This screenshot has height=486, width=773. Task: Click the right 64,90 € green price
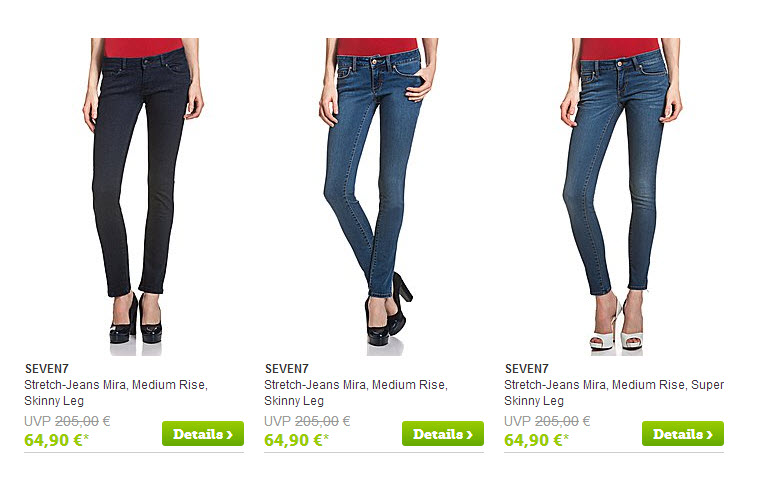[x=536, y=440]
